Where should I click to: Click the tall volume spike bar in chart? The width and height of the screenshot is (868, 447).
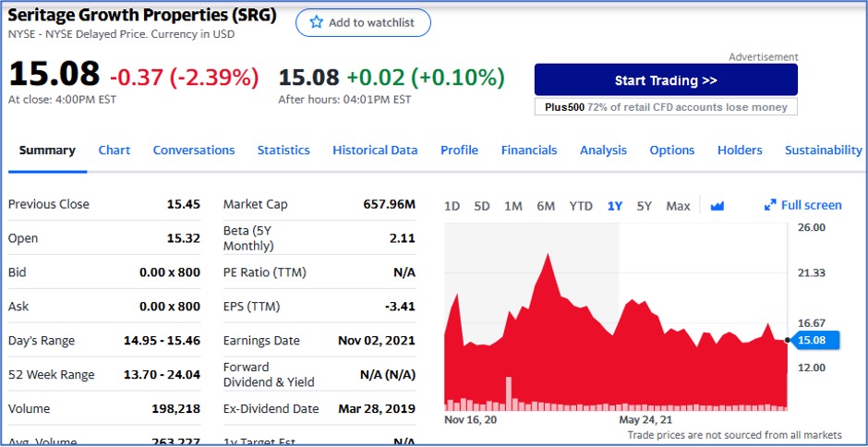[509, 393]
